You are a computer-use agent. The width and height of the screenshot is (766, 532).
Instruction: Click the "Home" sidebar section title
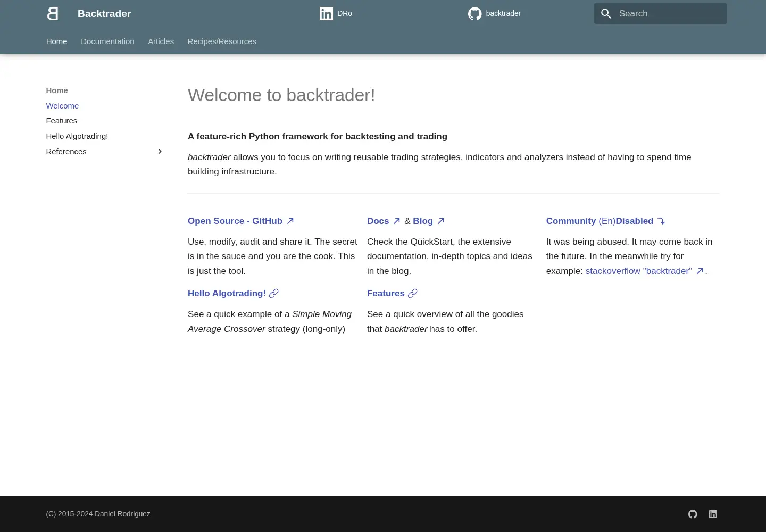(x=57, y=90)
